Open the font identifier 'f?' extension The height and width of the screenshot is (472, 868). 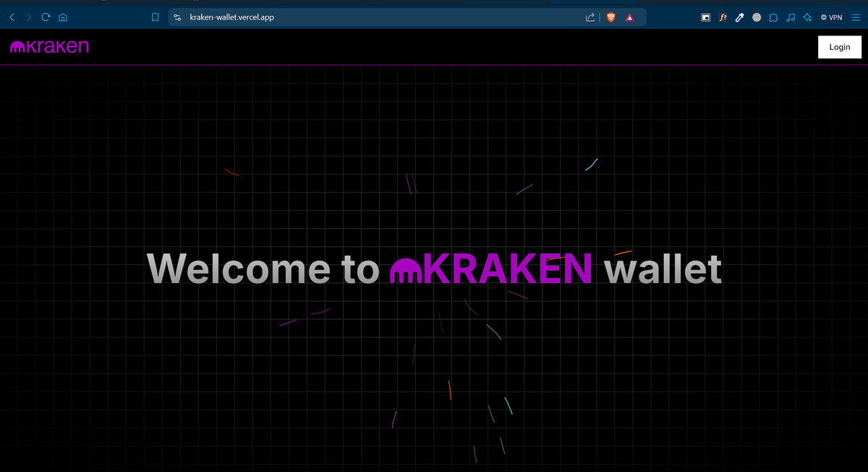[x=723, y=17]
